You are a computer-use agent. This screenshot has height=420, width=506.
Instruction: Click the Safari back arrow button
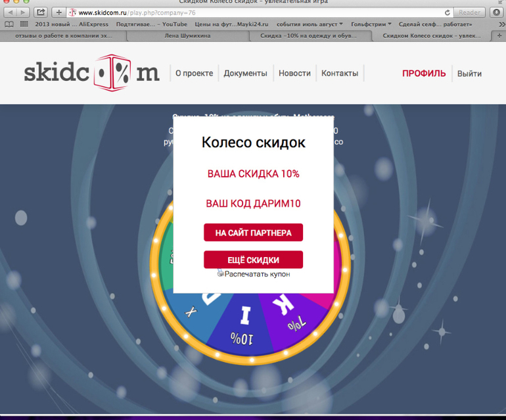tap(11, 12)
